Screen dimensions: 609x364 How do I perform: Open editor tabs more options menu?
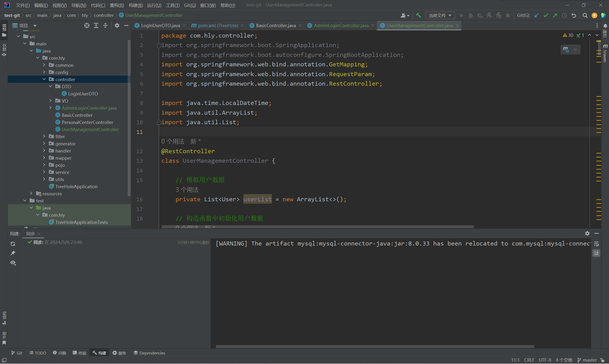pos(597,25)
